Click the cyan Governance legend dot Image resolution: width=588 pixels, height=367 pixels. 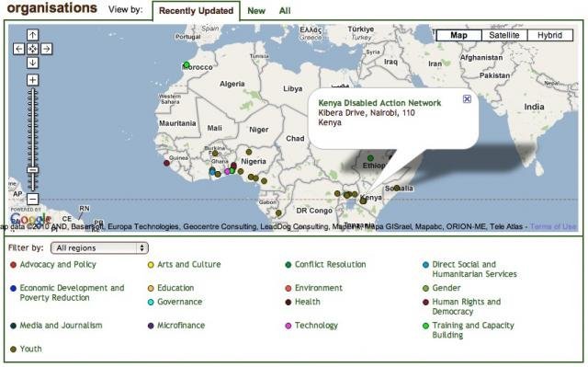(151, 303)
